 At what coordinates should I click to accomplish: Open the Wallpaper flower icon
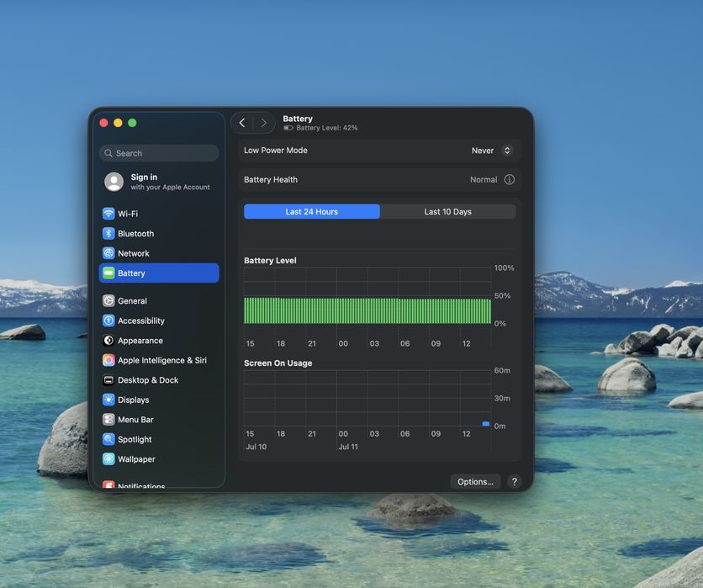[108, 458]
